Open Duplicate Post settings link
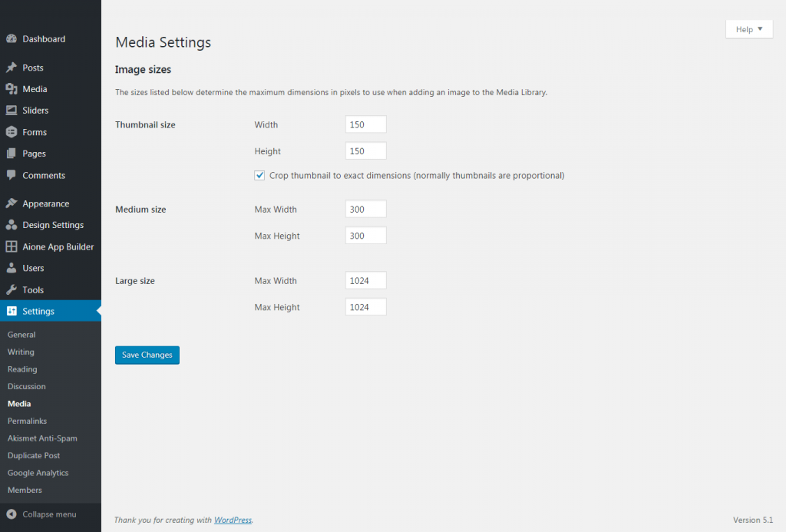 34,456
